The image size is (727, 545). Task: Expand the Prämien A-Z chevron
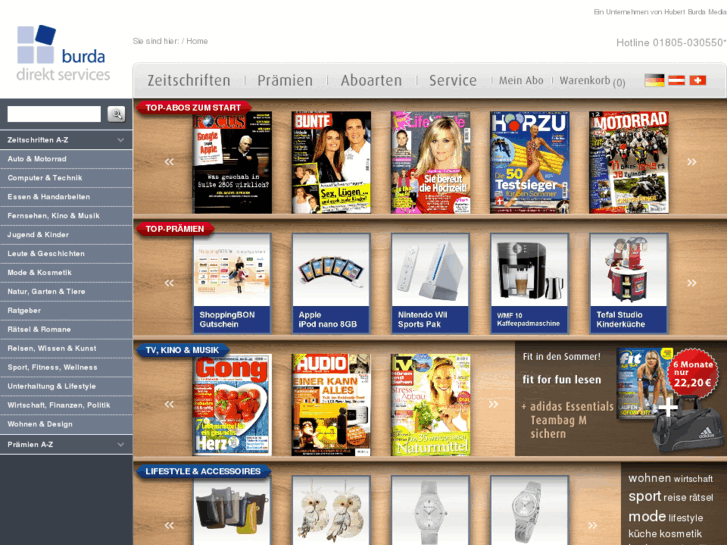point(121,444)
